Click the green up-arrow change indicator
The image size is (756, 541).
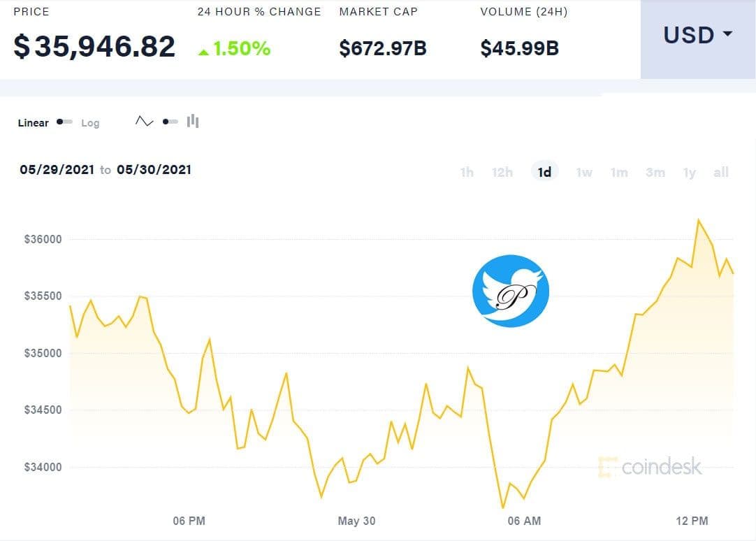[203, 51]
